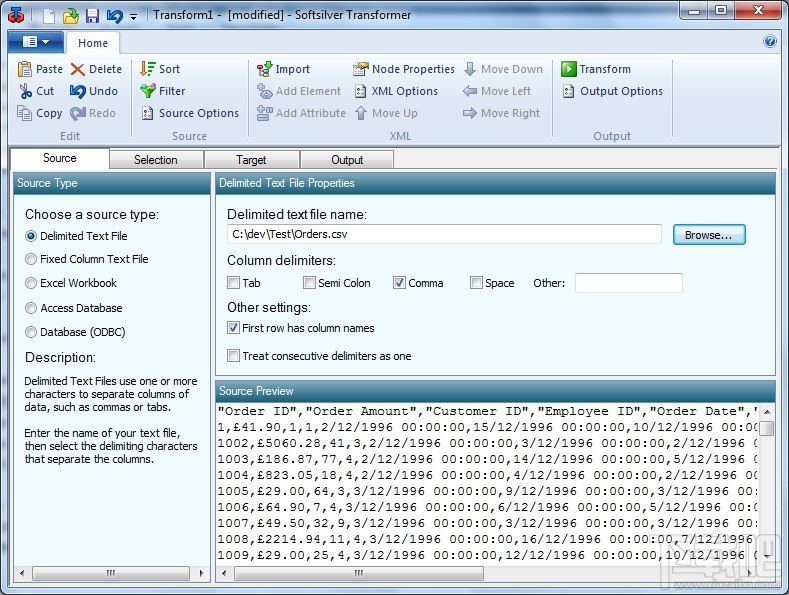Open the application menu button
This screenshot has height=595, width=789.
pos(36,42)
